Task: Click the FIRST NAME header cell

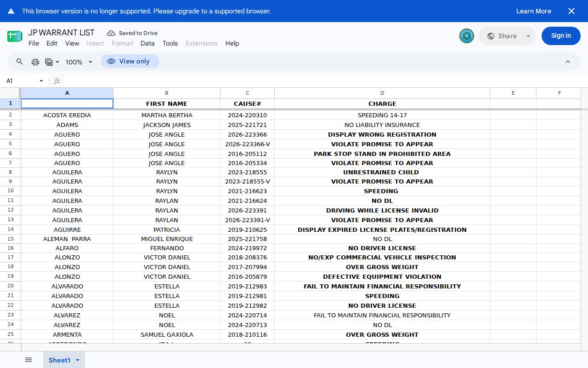Action: click(x=167, y=104)
